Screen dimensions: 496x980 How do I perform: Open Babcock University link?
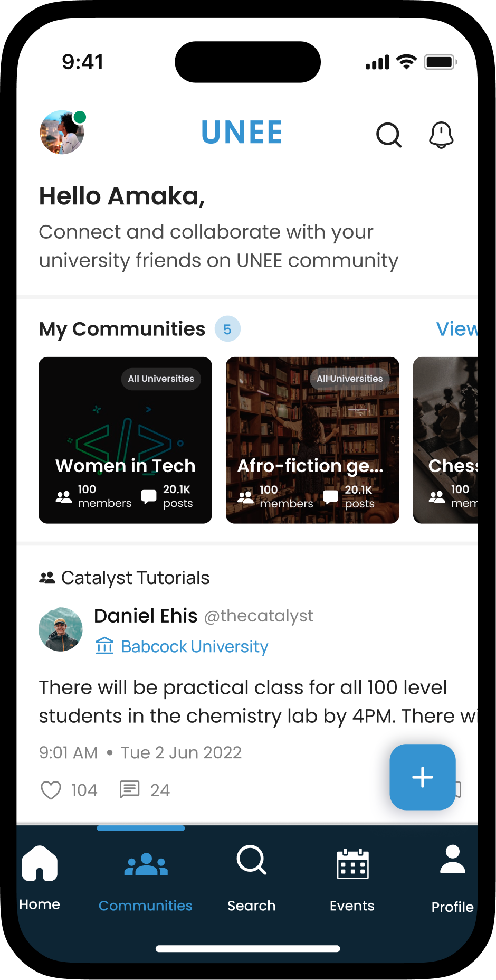(194, 646)
